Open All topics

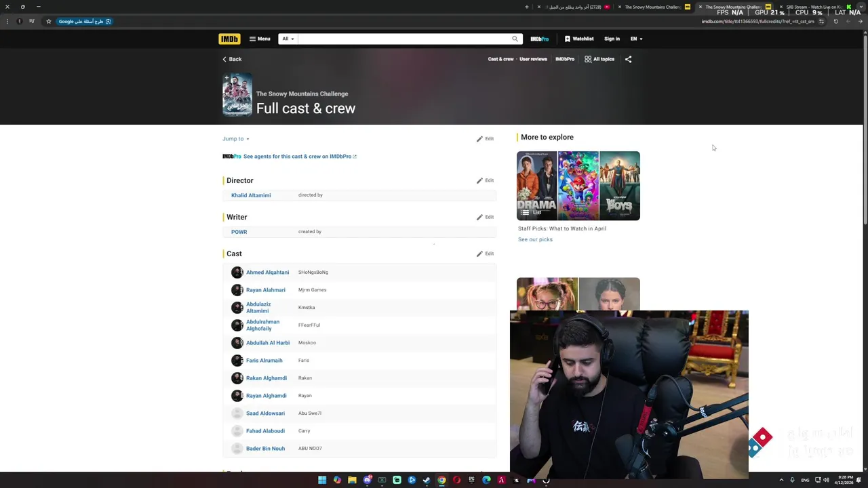[599, 59]
